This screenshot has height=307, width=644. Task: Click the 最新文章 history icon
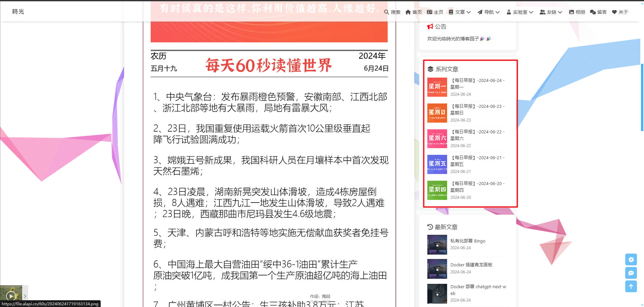pyautogui.click(x=430, y=227)
